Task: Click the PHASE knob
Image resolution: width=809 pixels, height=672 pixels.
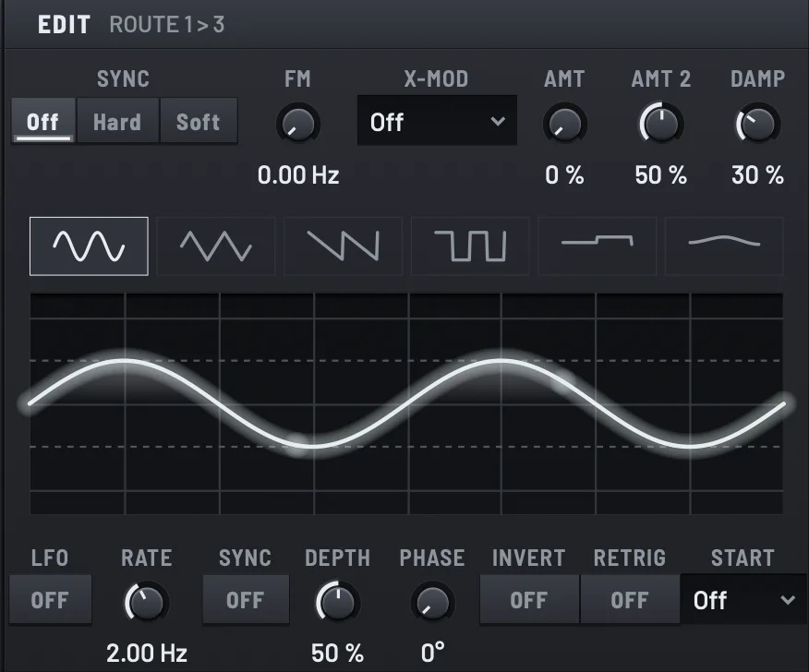Action: (432, 603)
